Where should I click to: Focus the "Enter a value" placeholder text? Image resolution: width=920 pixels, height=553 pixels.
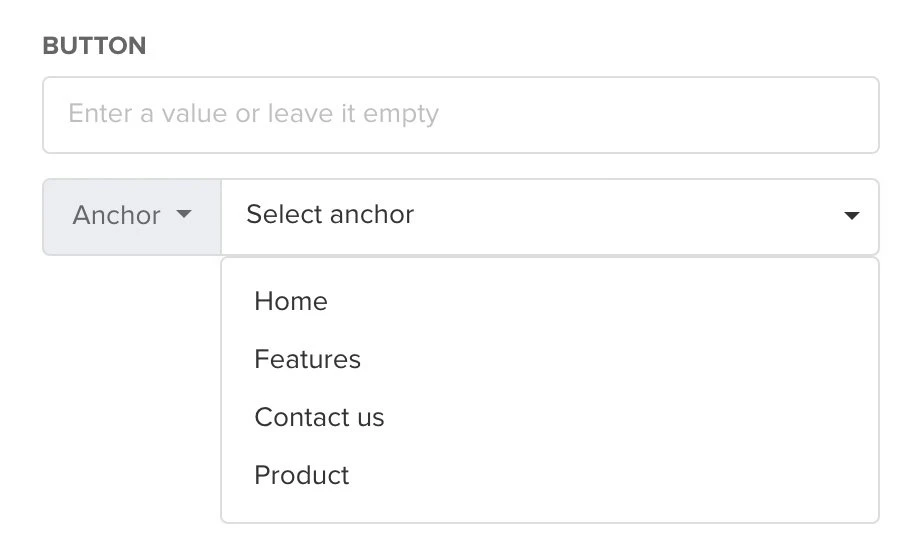pos(253,114)
